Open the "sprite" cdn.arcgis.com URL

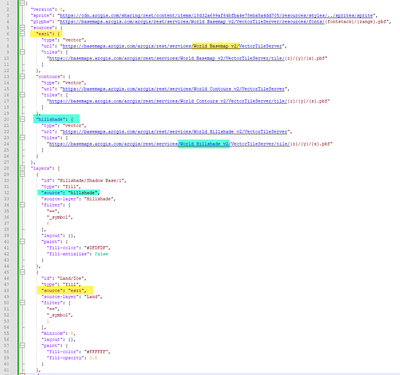[216, 15]
